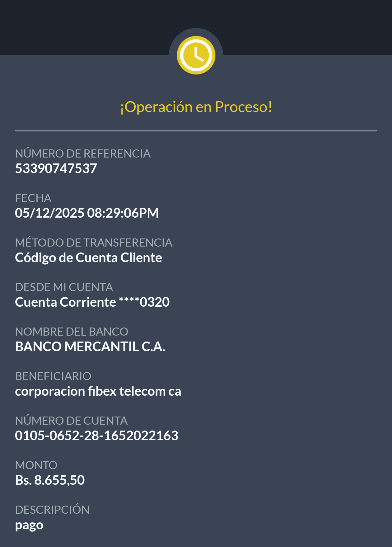Select the account number 0105-0652-28-1652022163

96,436
